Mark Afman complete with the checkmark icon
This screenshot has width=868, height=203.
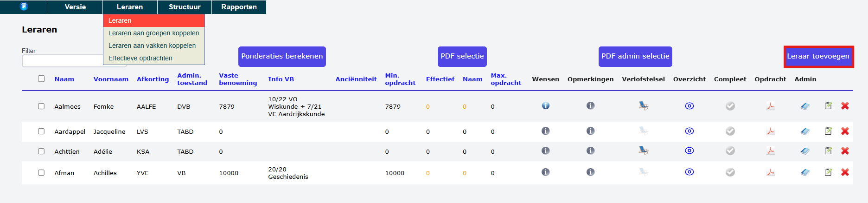(730, 172)
